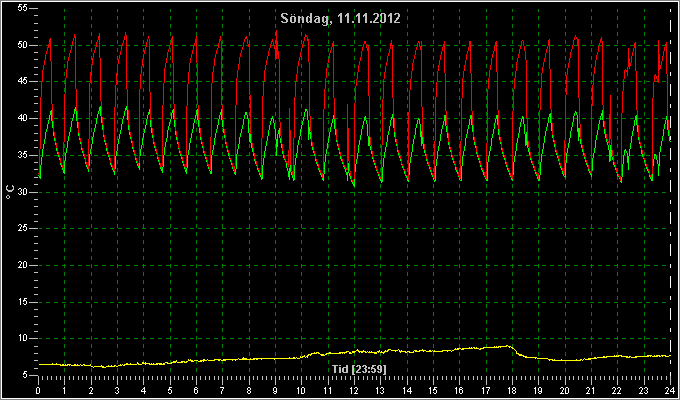Select hour 24 on the time axis
The height and width of the screenshot is (400, 680).
(670, 391)
